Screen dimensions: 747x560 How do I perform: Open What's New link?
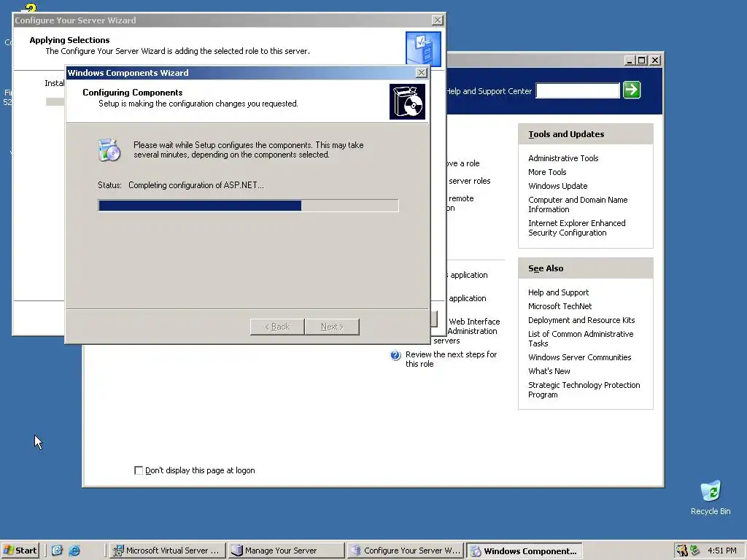coord(549,371)
